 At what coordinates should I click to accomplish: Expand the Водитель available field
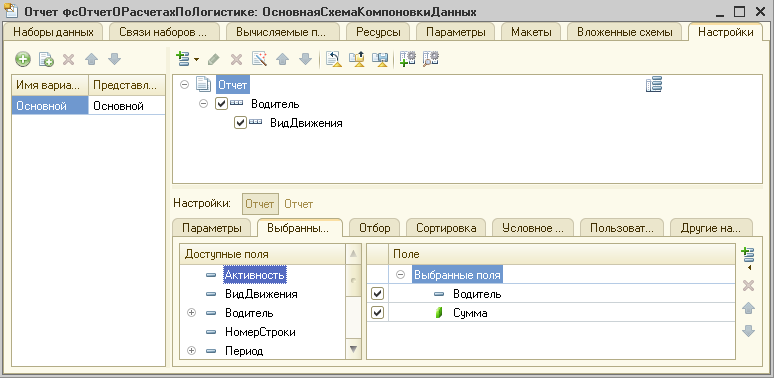(192, 313)
